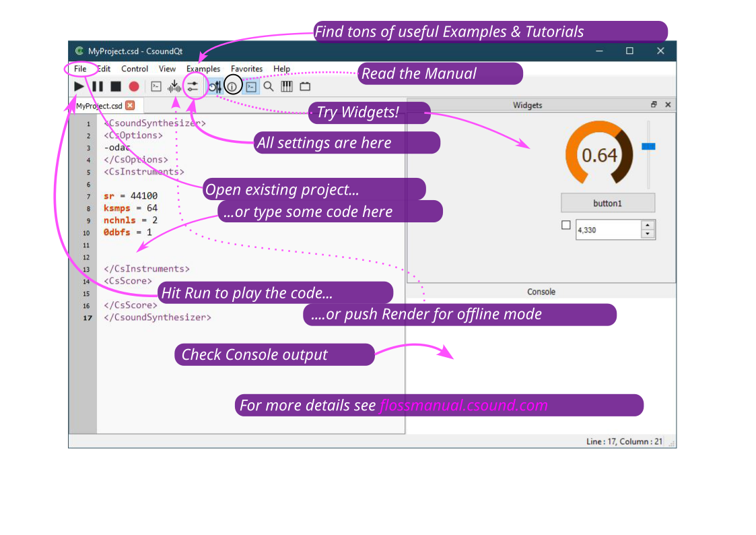Click the button1 widget button
This screenshot has width=756, height=535.
tap(607, 203)
